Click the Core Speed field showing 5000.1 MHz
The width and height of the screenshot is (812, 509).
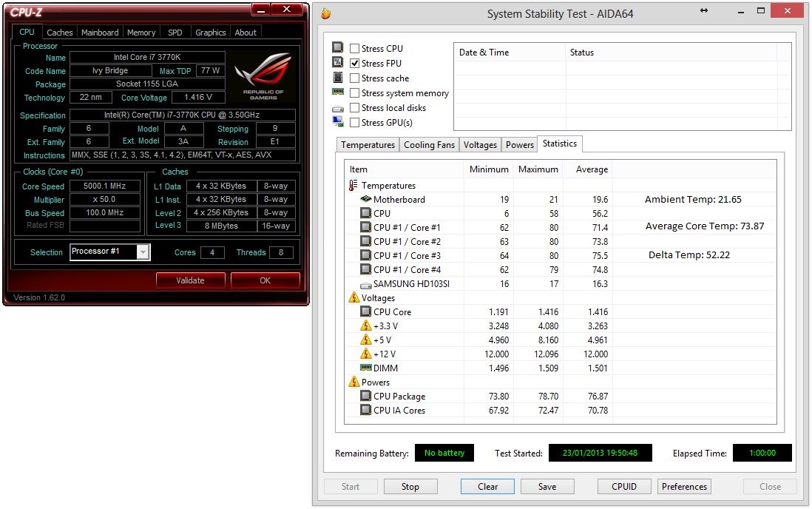(x=105, y=186)
